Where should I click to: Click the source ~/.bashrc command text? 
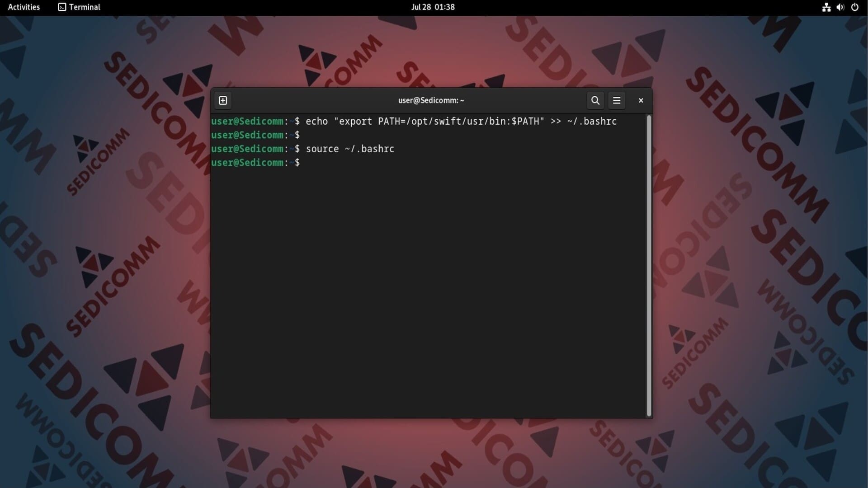click(x=350, y=149)
